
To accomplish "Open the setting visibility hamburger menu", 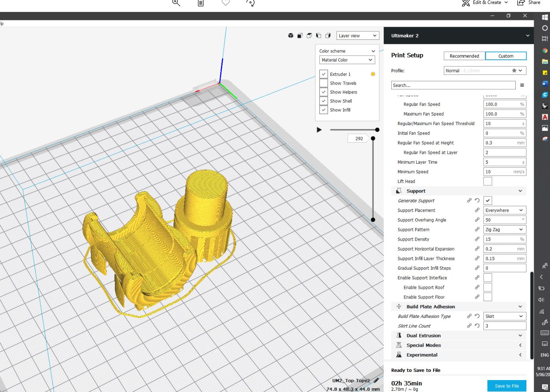I will [x=522, y=85].
